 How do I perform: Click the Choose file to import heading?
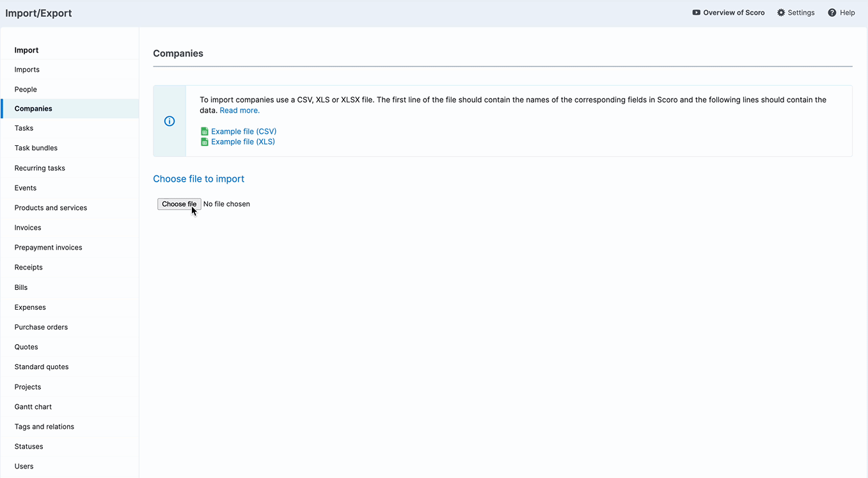click(198, 179)
